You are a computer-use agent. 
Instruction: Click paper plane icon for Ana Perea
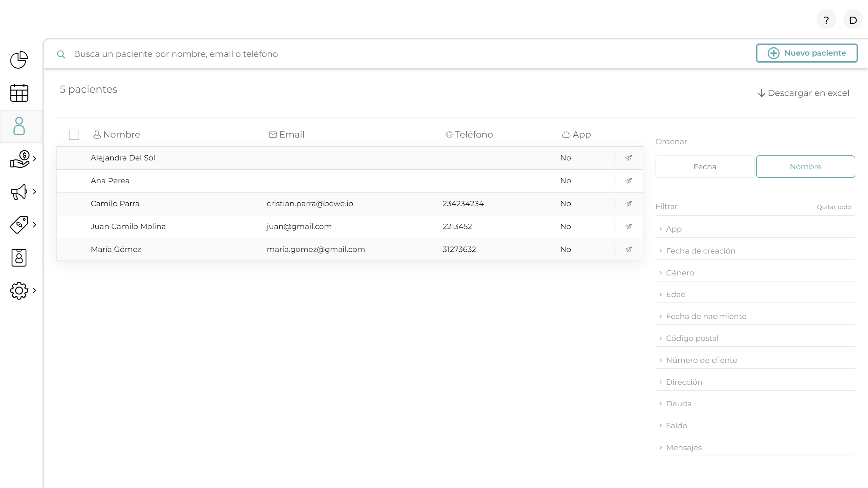(628, 181)
